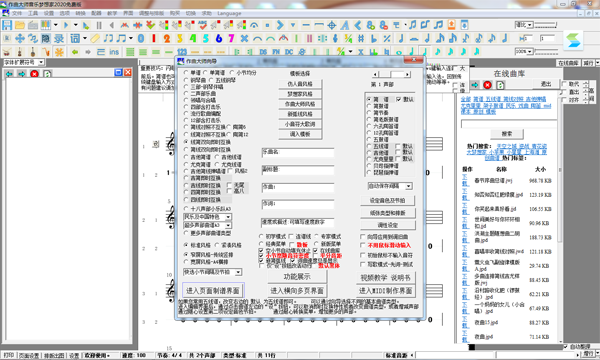Click the save floppy disk toolbar icon
This screenshot has width=600, height=360.
[x=7, y=25]
